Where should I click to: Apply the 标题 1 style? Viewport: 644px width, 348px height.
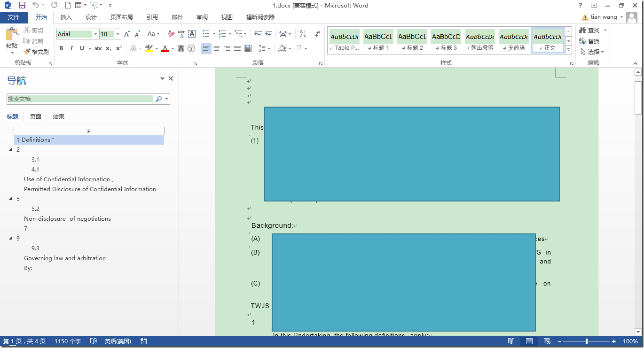pos(378,41)
